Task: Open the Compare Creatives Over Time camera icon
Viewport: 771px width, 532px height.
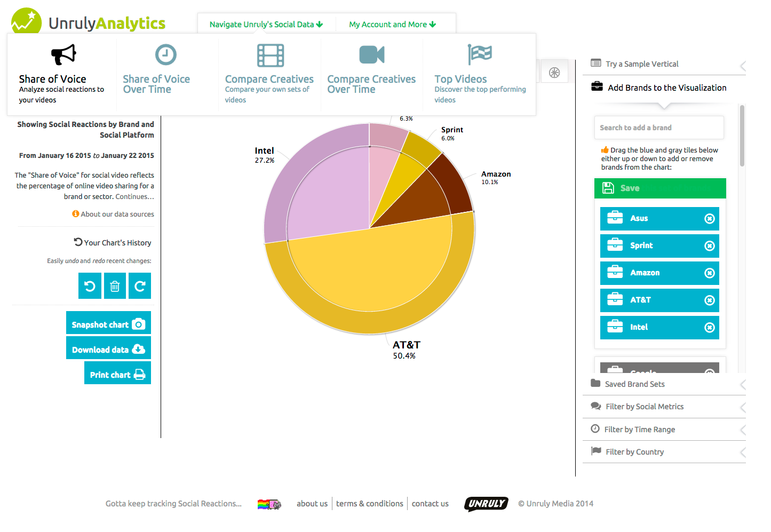Action: coord(372,54)
